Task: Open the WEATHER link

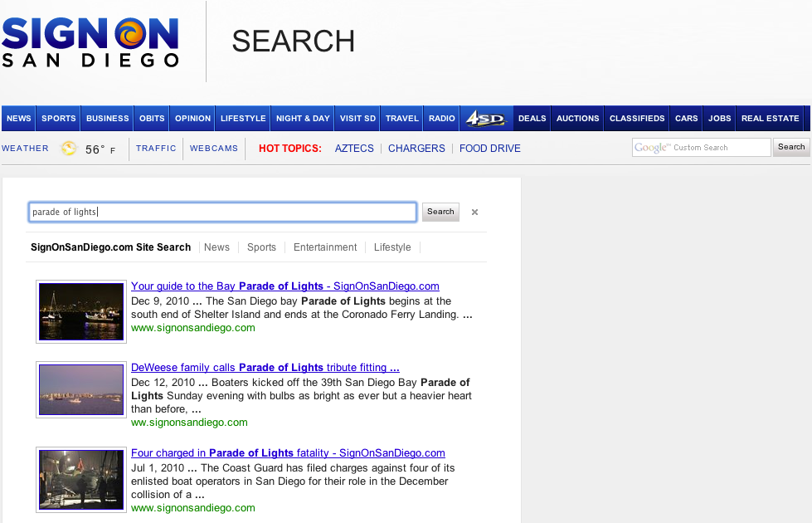Action: point(25,149)
